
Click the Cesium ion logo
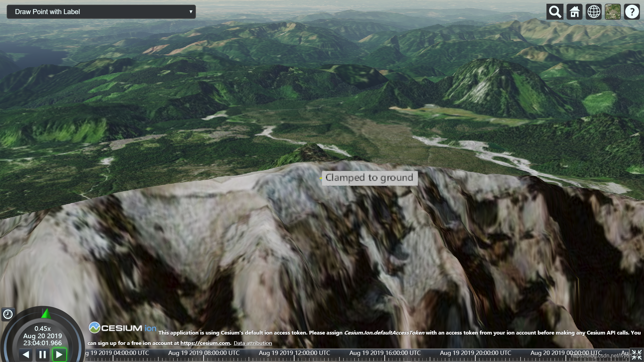(x=123, y=328)
